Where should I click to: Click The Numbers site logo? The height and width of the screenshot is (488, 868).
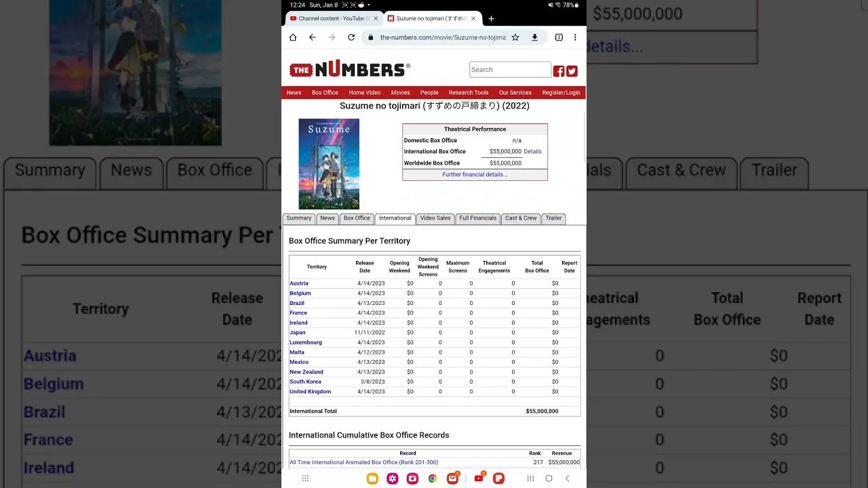[x=349, y=69]
